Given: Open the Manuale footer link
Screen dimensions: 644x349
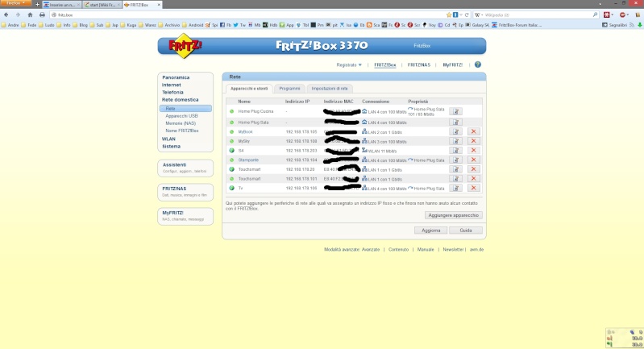Looking at the screenshot, I should (426, 250).
